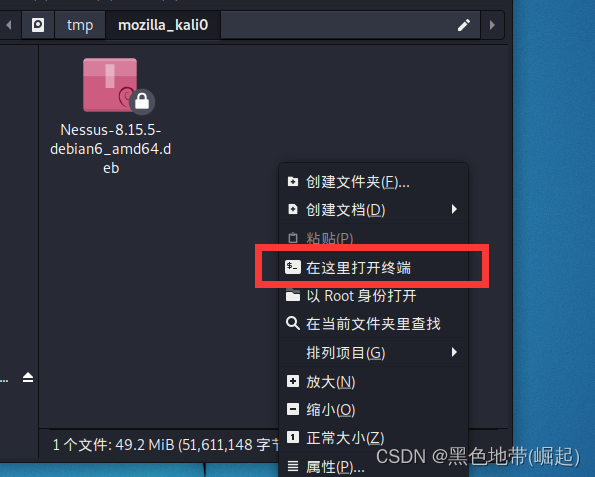
Task: Click the magnifier icon for 在当前文件夹里查找
Action: [x=293, y=323]
